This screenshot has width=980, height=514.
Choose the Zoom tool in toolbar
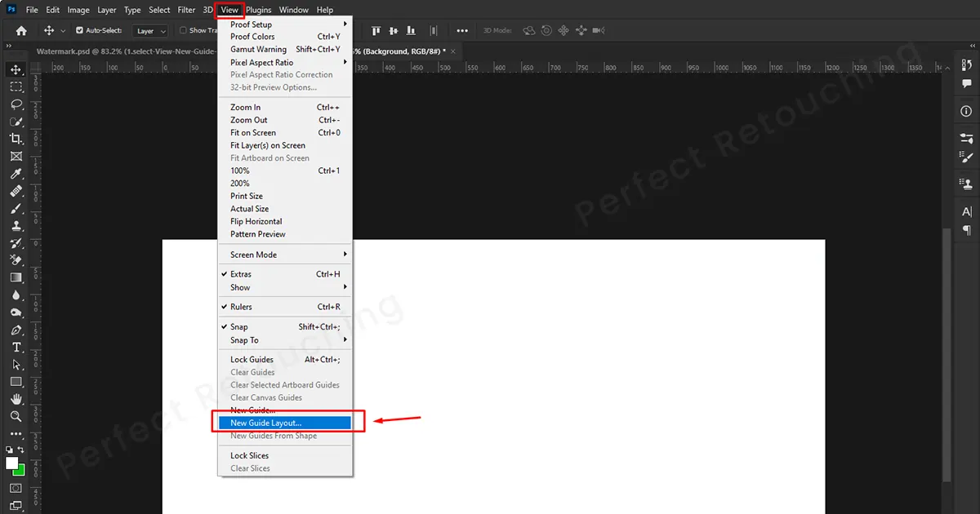pos(16,416)
